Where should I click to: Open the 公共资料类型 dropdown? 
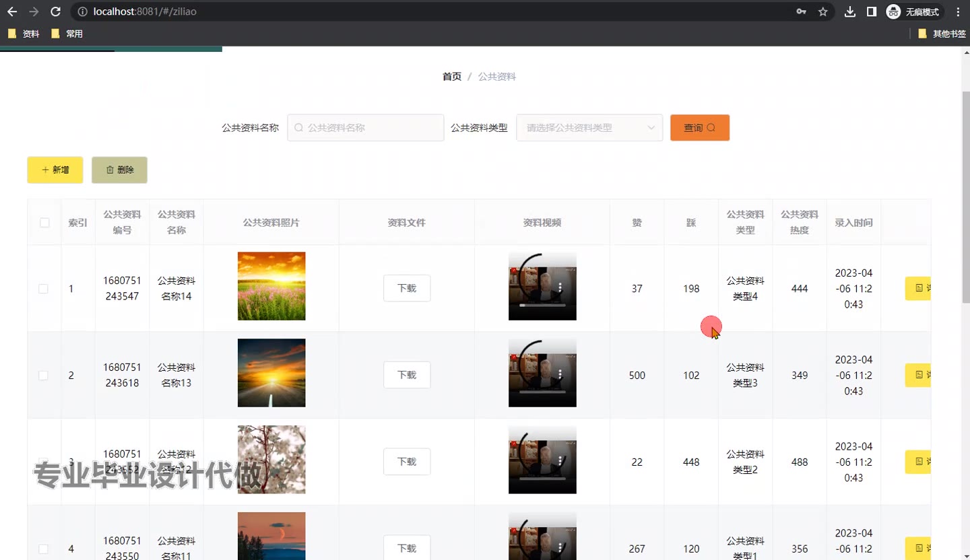pos(589,127)
